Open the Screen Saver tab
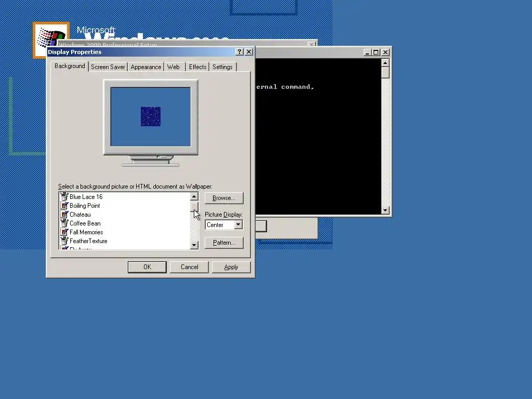This screenshot has width=532, height=399. pos(108,67)
